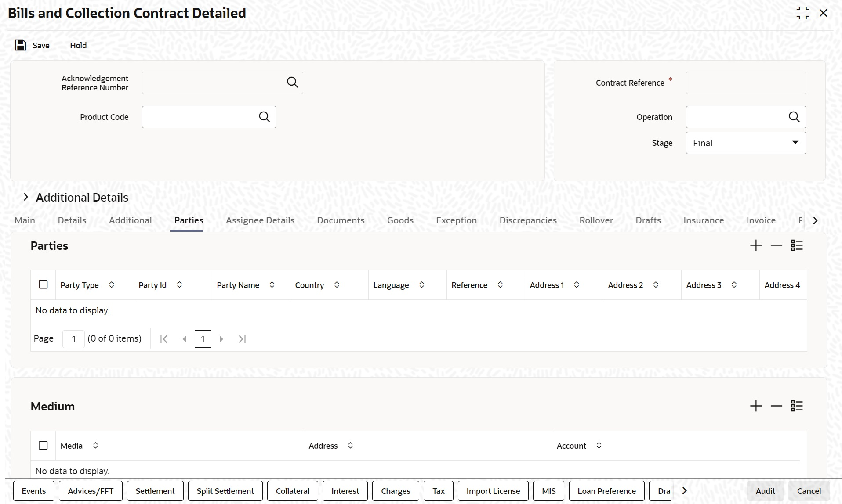Sort Medium table by Account column
Image resolution: width=842 pixels, height=504 pixels.
[599, 446]
